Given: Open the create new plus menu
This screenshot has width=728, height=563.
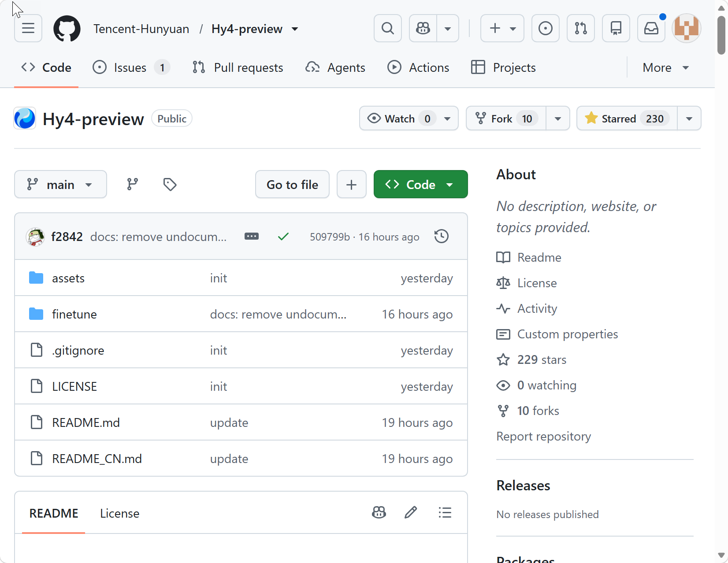Looking at the screenshot, I should point(502,29).
